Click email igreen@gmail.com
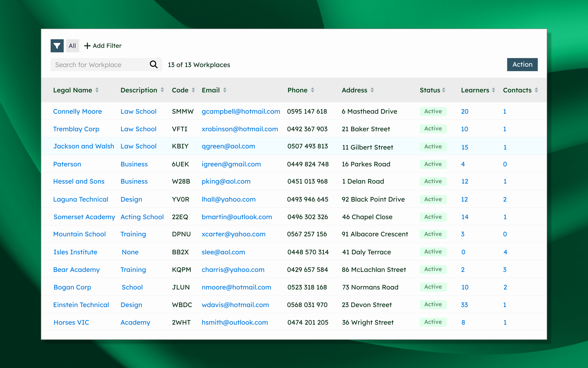The width and height of the screenshot is (588, 368). [231, 164]
